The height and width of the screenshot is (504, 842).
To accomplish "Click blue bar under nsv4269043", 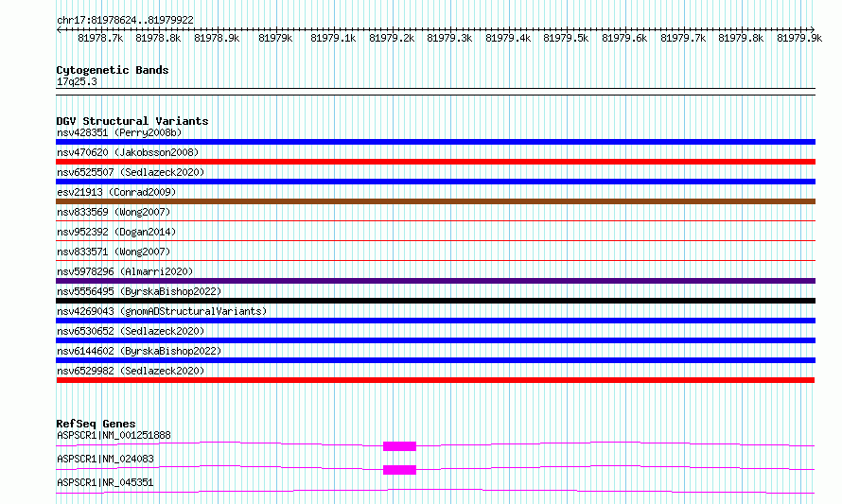I will click(435, 321).
